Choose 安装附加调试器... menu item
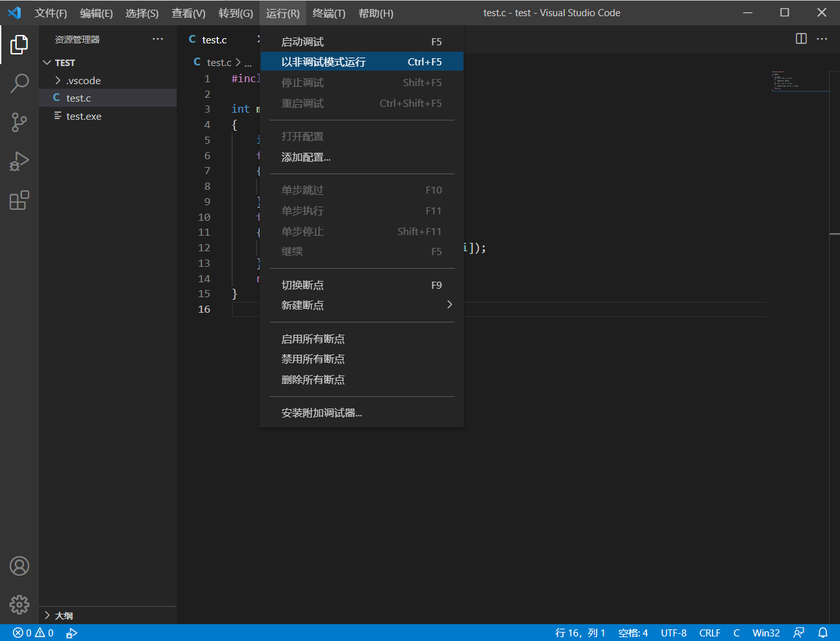Viewport: 840px width, 641px height. [x=362, y=412]
